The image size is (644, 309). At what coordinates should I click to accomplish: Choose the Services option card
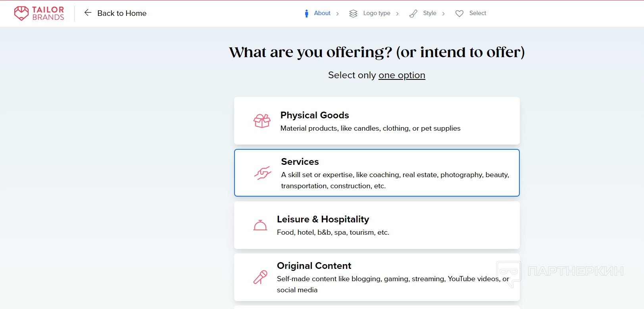pyautogui.click(x=377, y=173)
